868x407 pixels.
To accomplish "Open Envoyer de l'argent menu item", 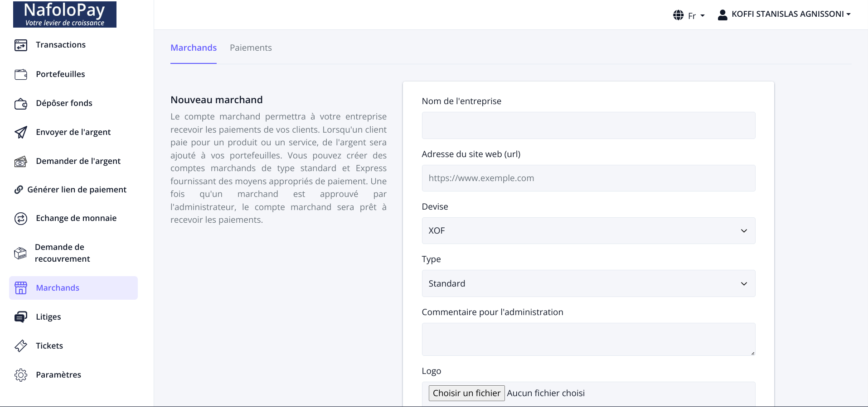I will (x=73, y=132).
